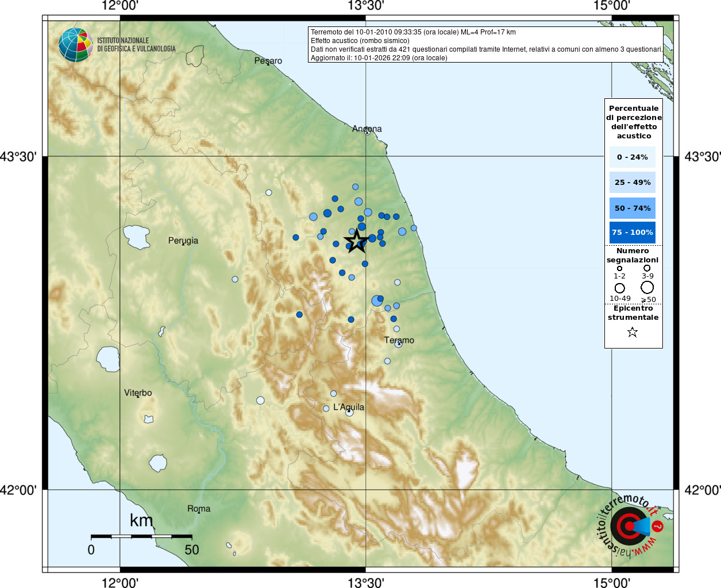
Task: Click the Teramo city label
Action: coord(399,340)
